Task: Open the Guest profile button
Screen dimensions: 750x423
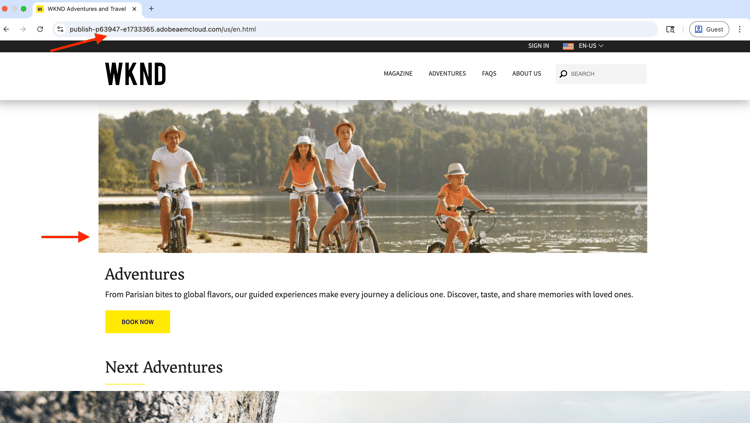Action: tap(709, 29)
